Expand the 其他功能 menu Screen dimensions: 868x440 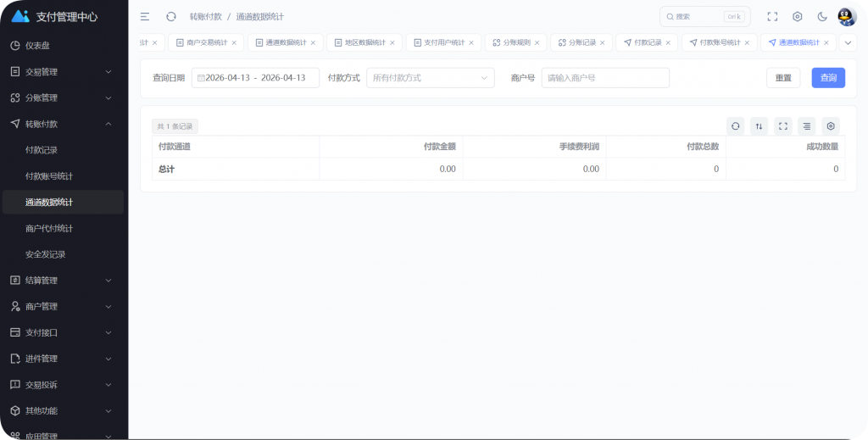coord(63,410)
